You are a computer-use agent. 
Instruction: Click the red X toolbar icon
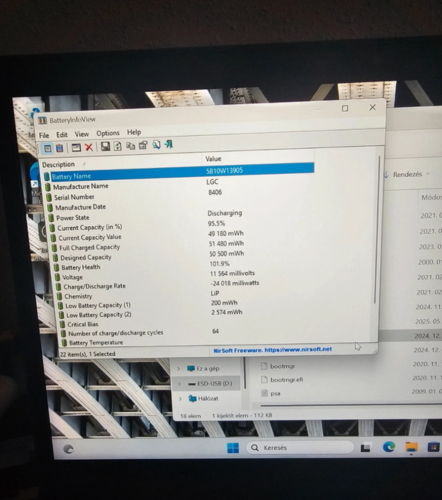coord(89,147)
